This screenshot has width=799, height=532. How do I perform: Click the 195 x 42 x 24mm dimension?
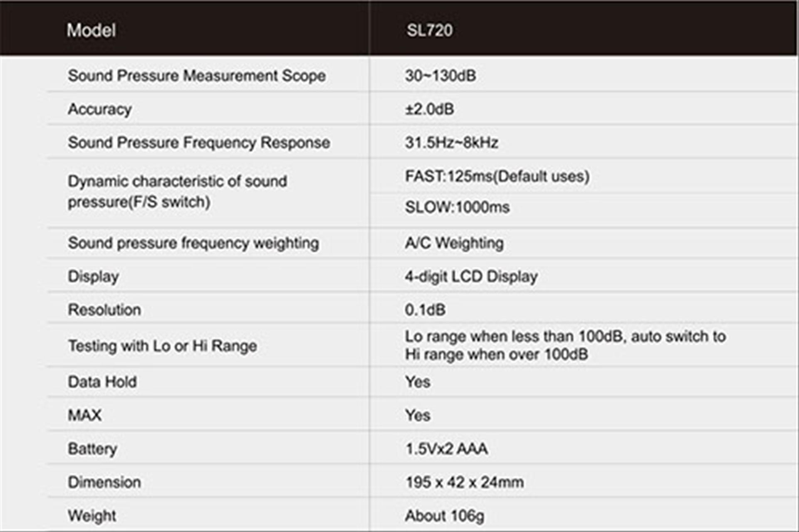coord(464,482)
